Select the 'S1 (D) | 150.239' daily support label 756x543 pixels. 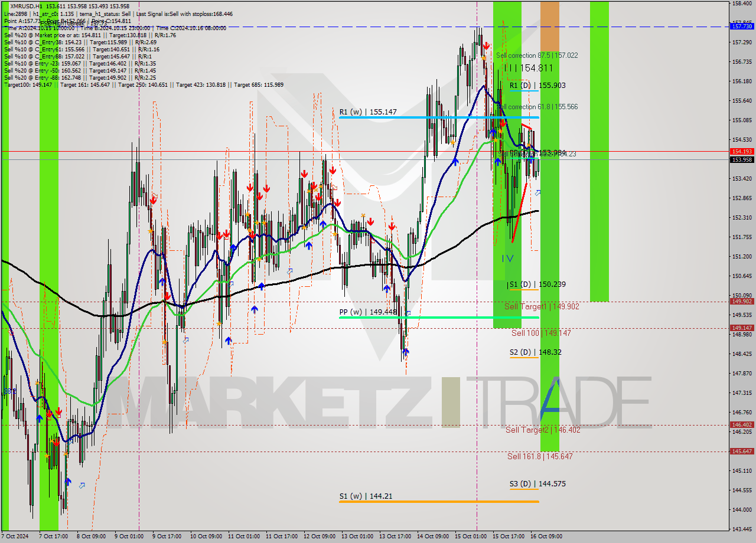coord(537,284)
